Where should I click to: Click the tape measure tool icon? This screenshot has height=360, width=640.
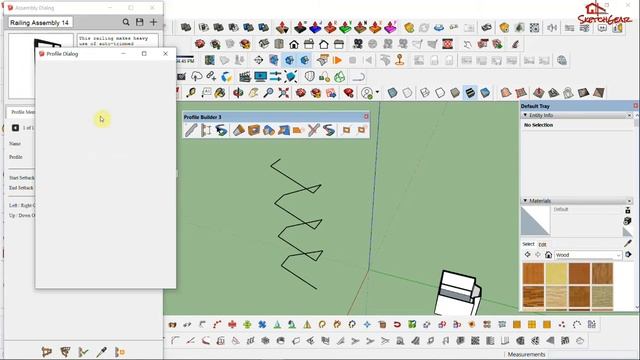tap(191, 93)
